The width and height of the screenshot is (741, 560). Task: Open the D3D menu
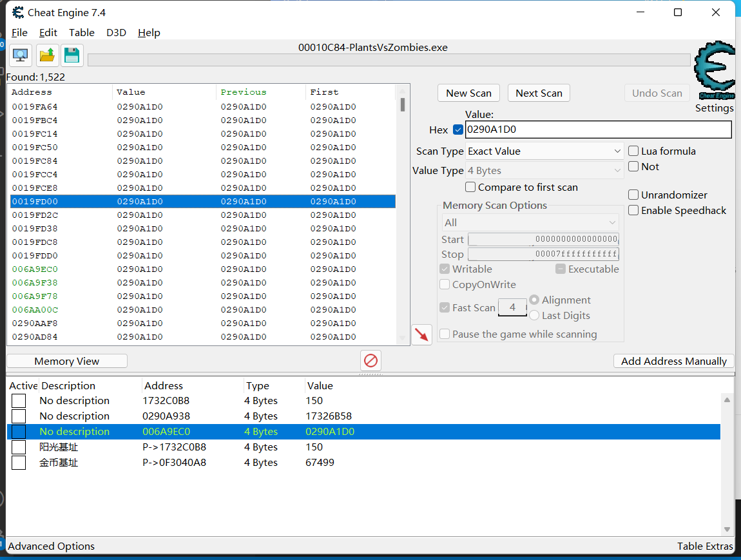pyautogui.click(x=116, y=33)
